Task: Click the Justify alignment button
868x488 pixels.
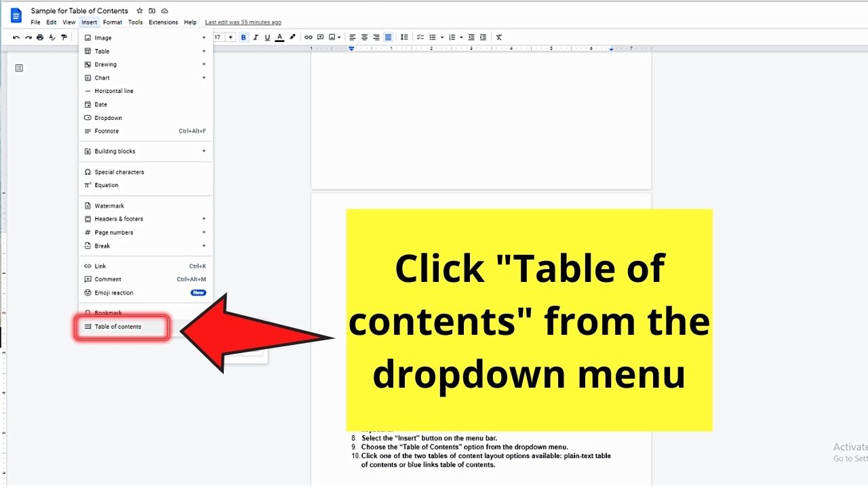Action: tap(388, 37)
